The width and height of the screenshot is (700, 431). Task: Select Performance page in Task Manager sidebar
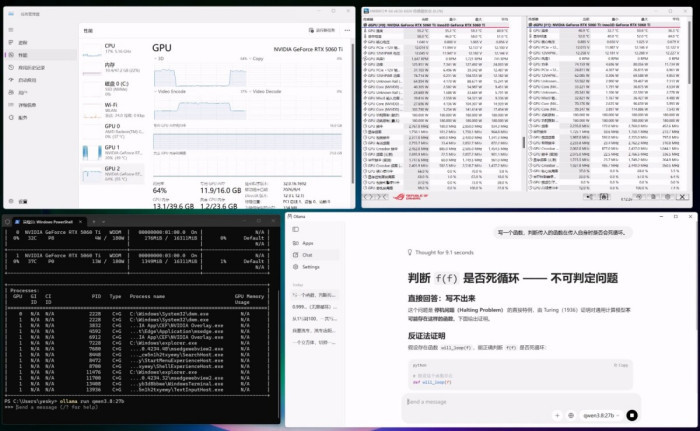point(40,55)
